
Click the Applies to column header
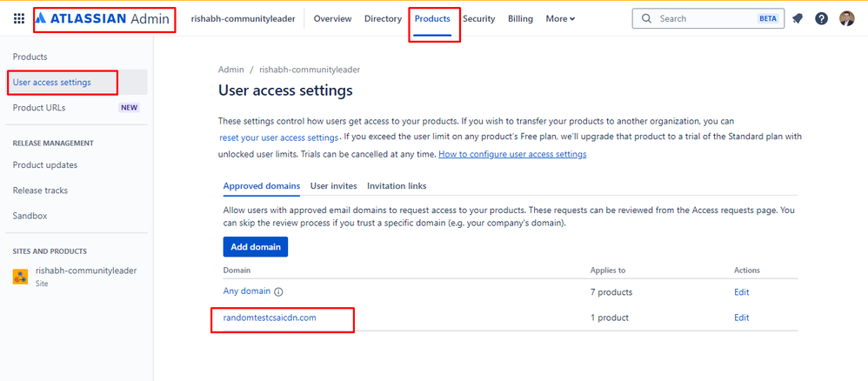point(608,271)
